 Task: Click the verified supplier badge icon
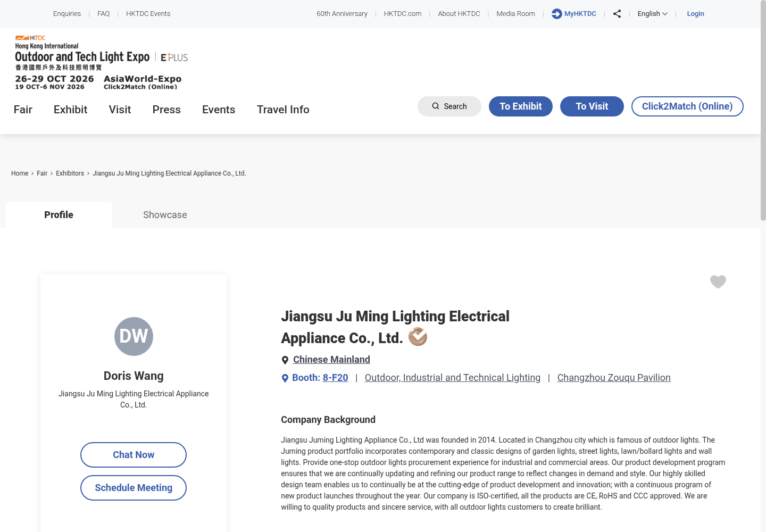coord(418,337)
